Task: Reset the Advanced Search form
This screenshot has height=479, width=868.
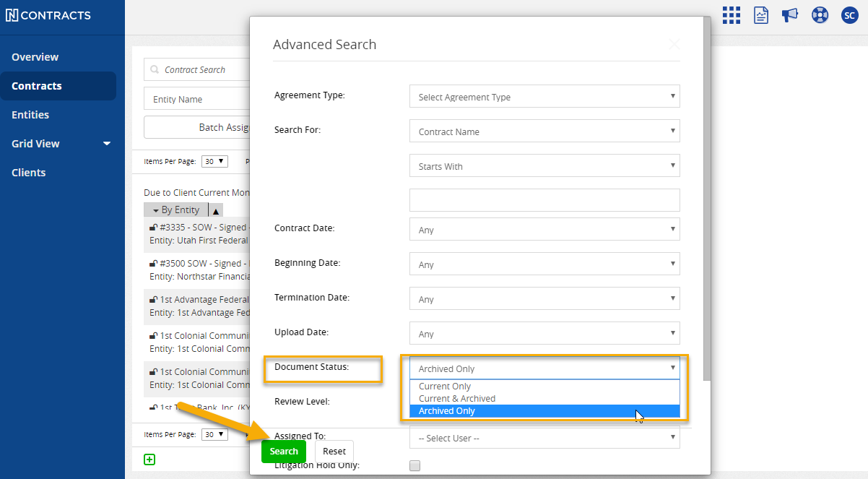Action: 334,451
